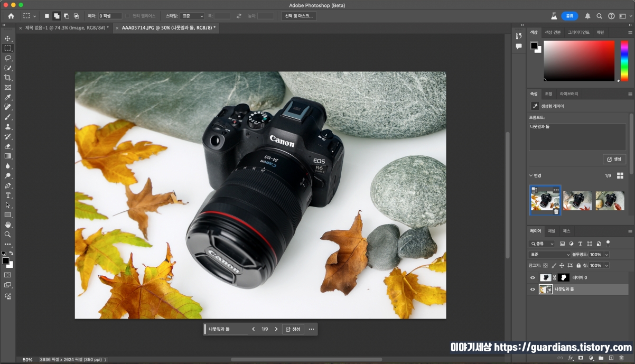Open the 스타일 dropdown set to 표준
The height and width of the screenshot is (364, 635).
(192, 16)
